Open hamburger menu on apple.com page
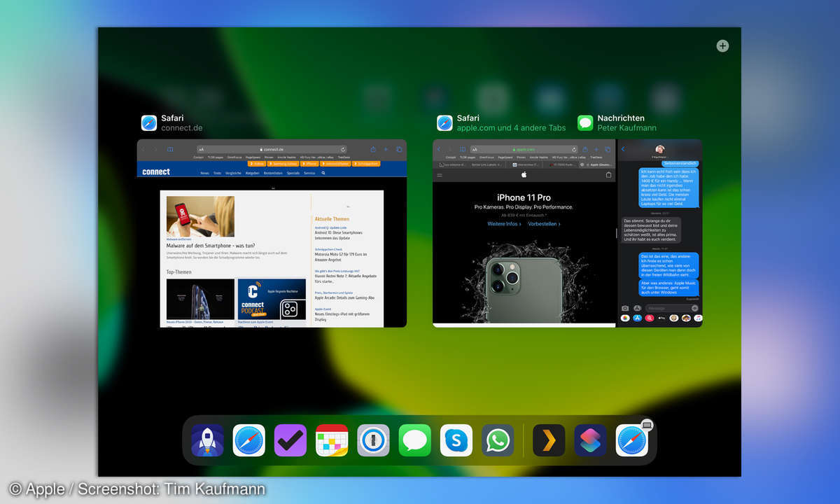Screen dimensions: 840x504 [x=439, y=175]
